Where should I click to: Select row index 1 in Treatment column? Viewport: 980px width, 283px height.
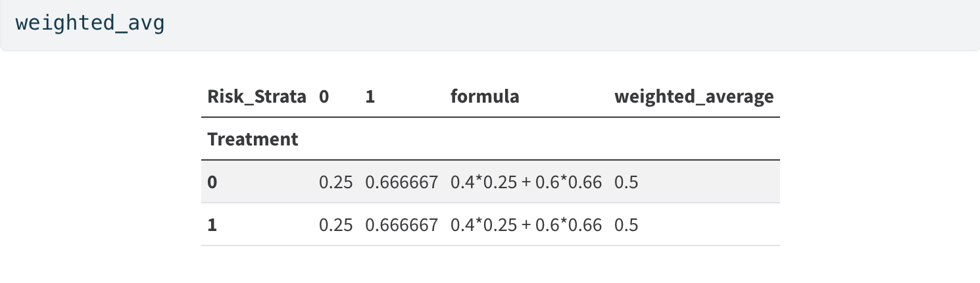[212, 225]
